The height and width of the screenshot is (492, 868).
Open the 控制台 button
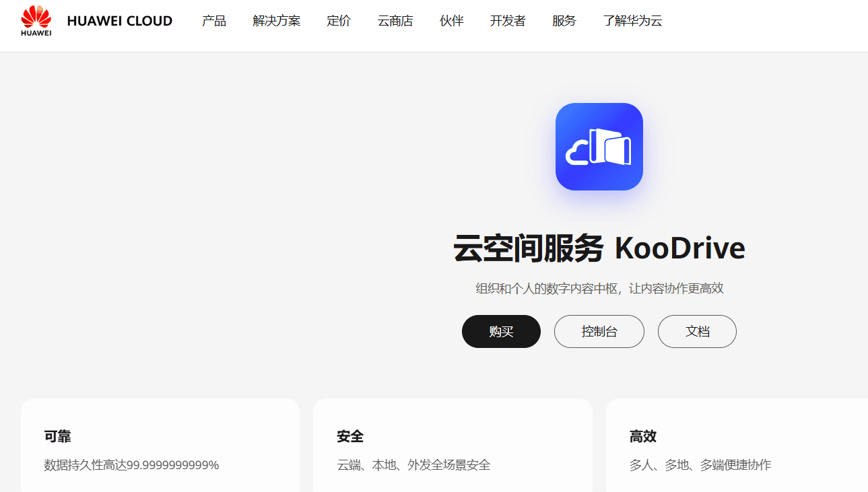pyautogui.click(x=599, y=331)
